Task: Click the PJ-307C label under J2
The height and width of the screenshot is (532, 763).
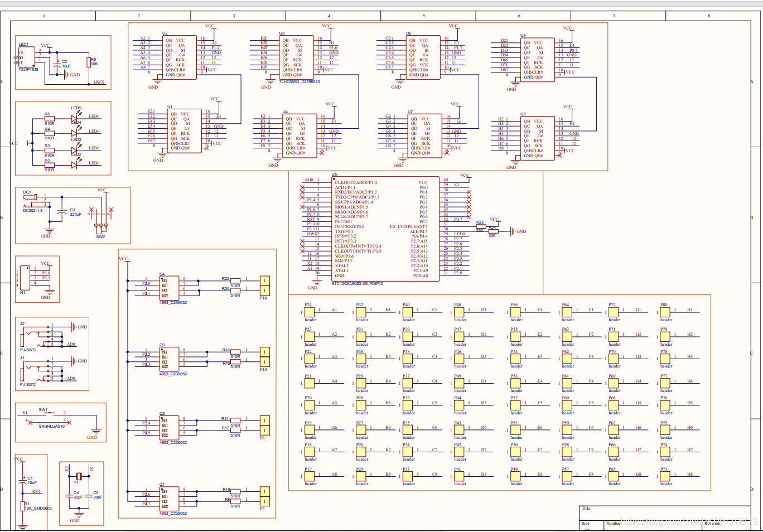Action: point(28,350)
